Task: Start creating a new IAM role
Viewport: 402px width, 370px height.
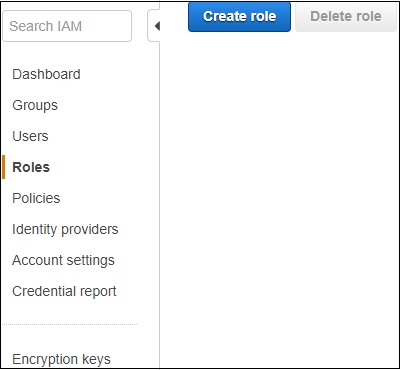Action: [239, 16]
